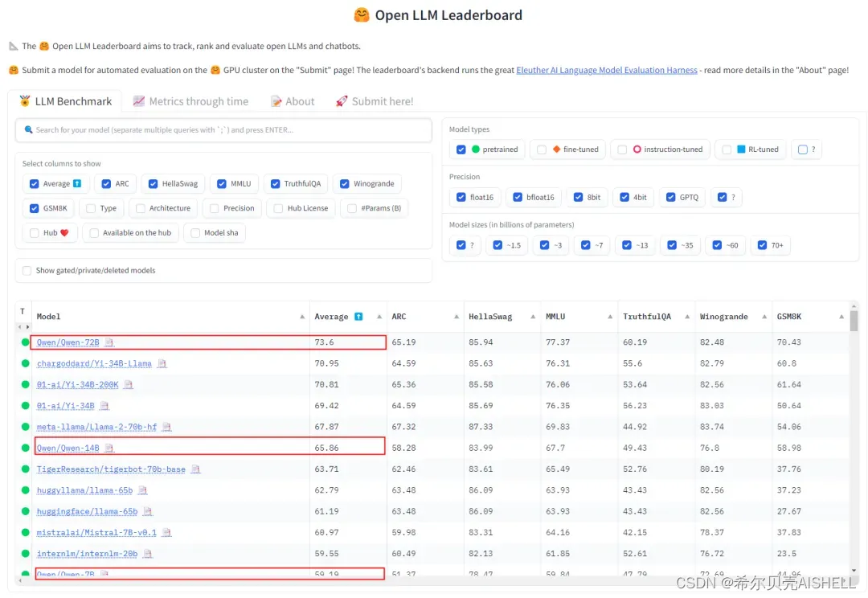Click the table vertical scrollbar thumb
This screenshot has width=868, height=598.
tap(854, 322)
